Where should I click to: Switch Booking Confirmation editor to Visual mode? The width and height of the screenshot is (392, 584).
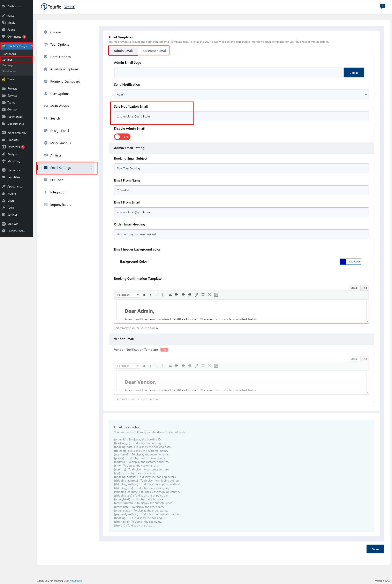(354, 288)
